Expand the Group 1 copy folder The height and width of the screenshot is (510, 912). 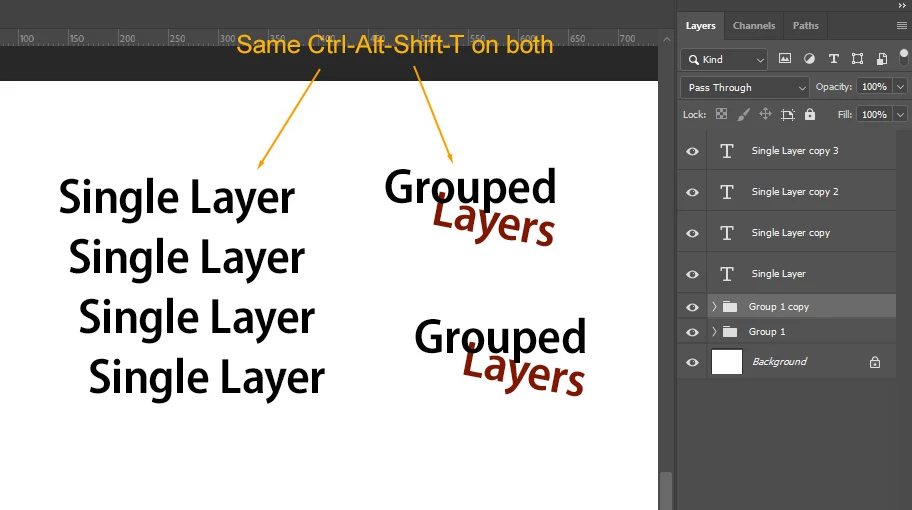tap(714, 306)
